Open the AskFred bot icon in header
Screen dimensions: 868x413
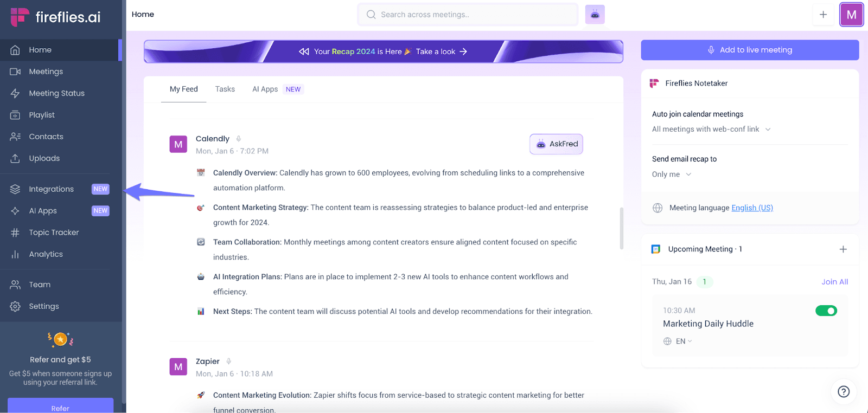[595, 15]
